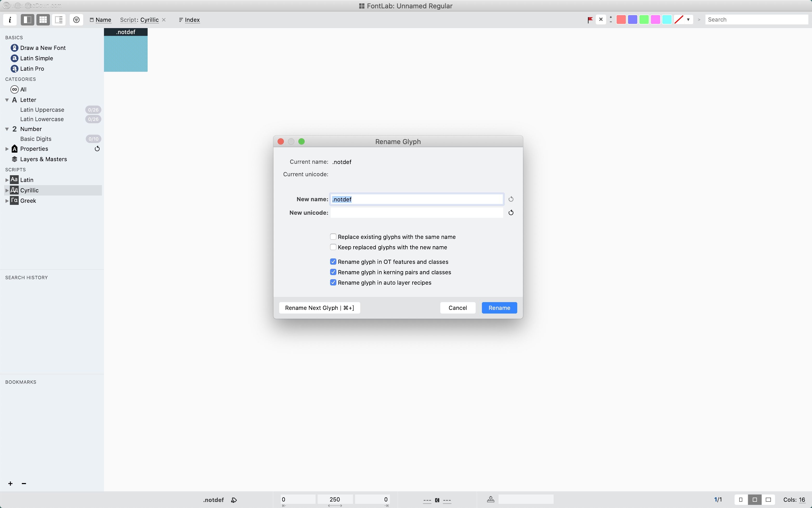Open Draw a New Font preset
The width and height of the screenshot is (812, 508).
43,48
